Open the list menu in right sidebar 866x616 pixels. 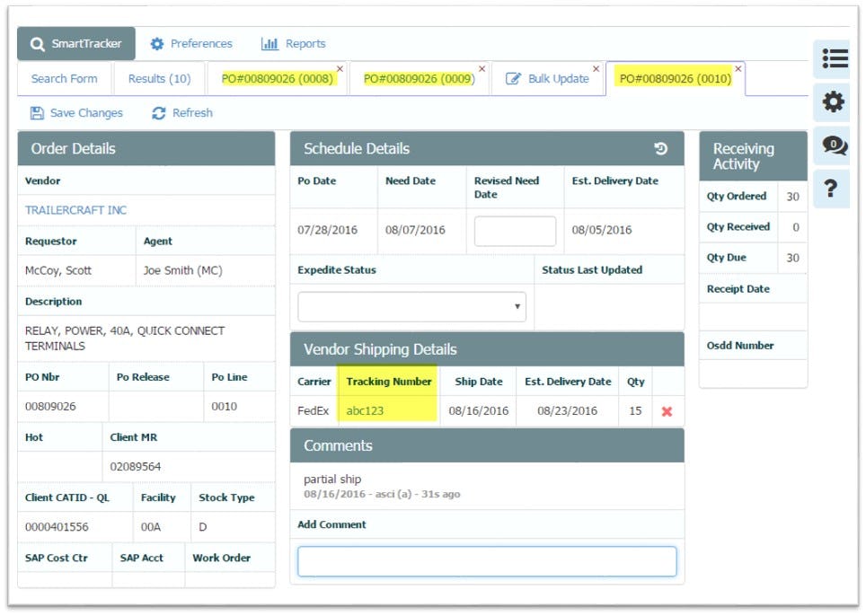tap(833, 59)
